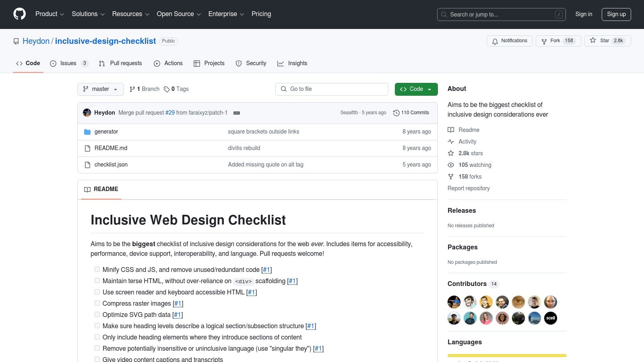This screenshot has width=644, height=362.
Task: Click the Pull requests icon
Action: [x=102, y=64]
